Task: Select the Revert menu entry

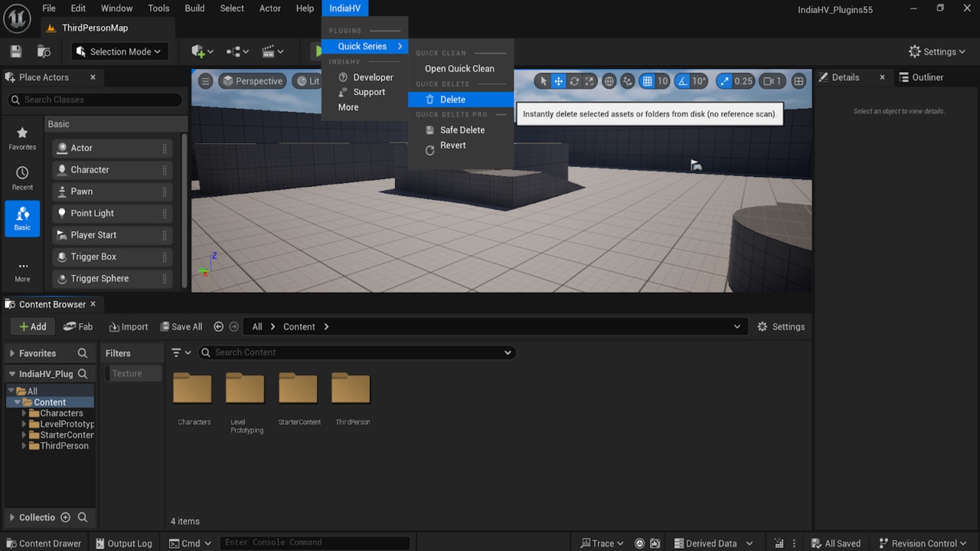Action: (x=461, y=145)
